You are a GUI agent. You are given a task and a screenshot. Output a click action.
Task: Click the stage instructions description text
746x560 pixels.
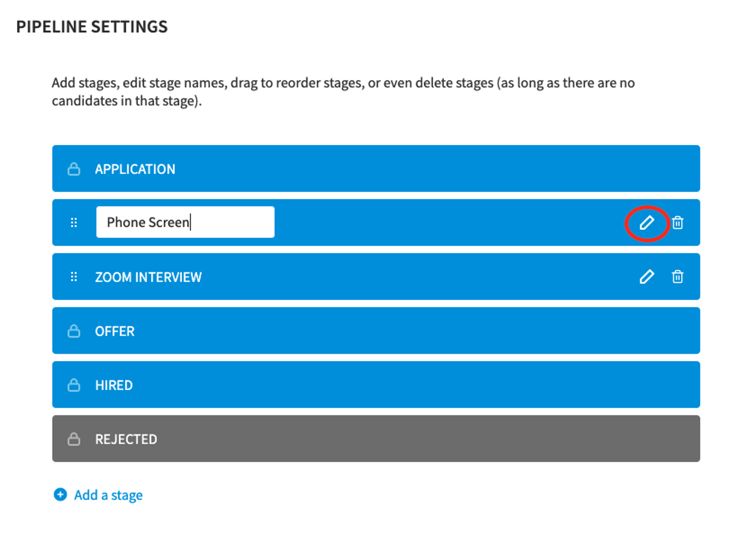[343, 92]
